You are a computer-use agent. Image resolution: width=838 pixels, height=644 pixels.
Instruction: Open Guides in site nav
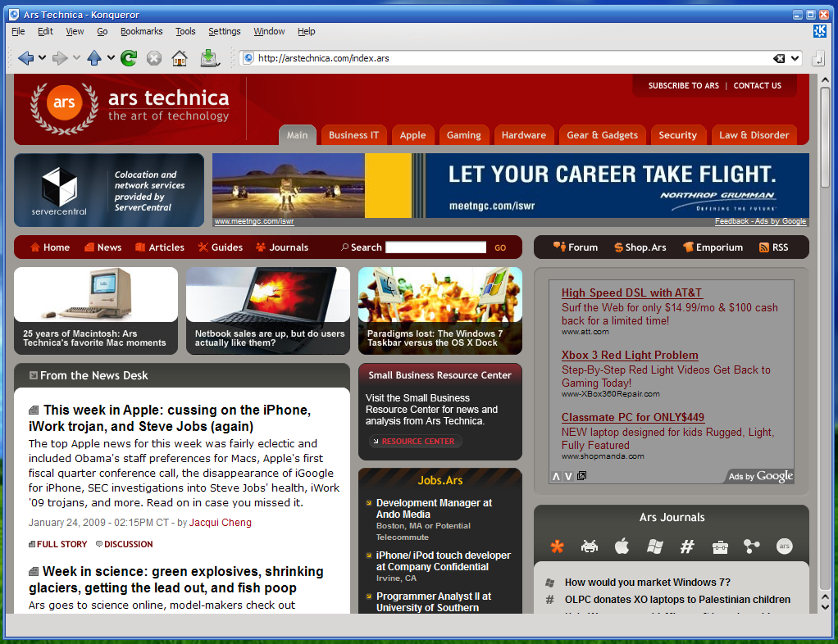(x=221, y=247)
